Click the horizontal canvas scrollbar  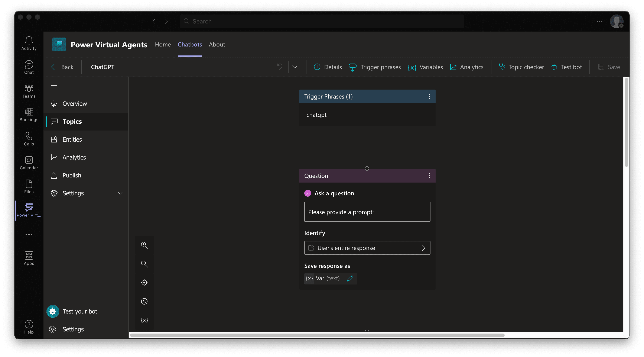[317, 335]
